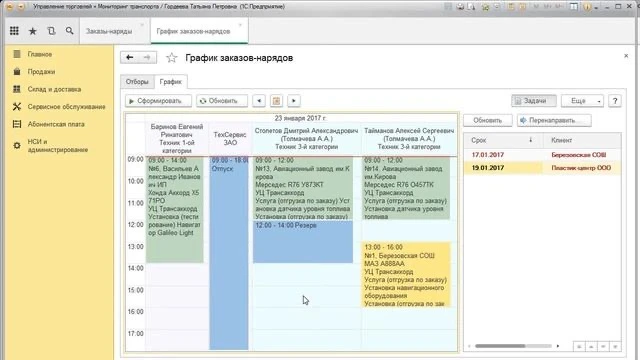The height and width of the screenshot is (360, 640).
Task: Open НСИ и администрирование section
Action: pyautogui.click(x=58, y=146)
